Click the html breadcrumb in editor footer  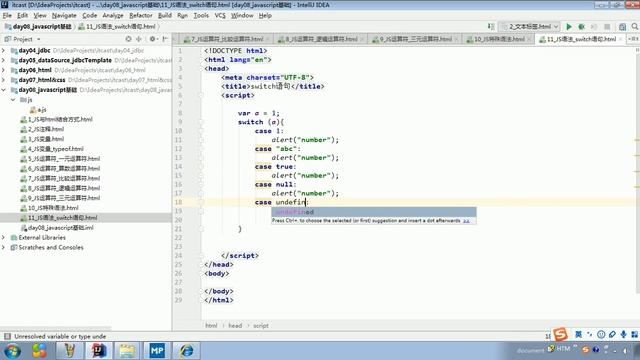coord(211,326)
